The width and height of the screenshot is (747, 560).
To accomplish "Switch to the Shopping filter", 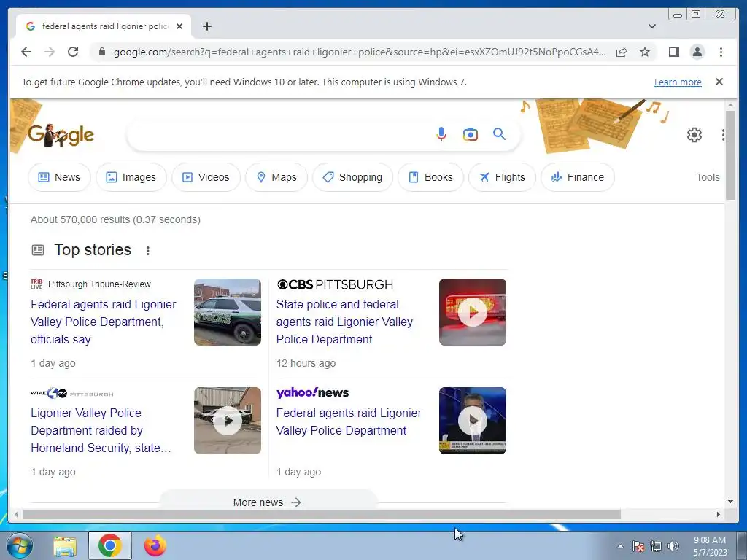I will point(352,177).
